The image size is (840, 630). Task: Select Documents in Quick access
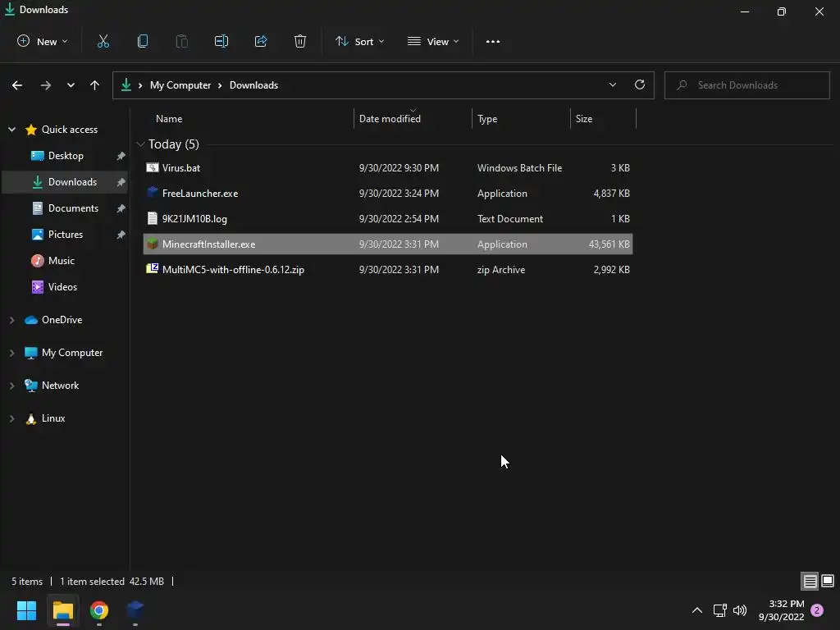[66, 208]
